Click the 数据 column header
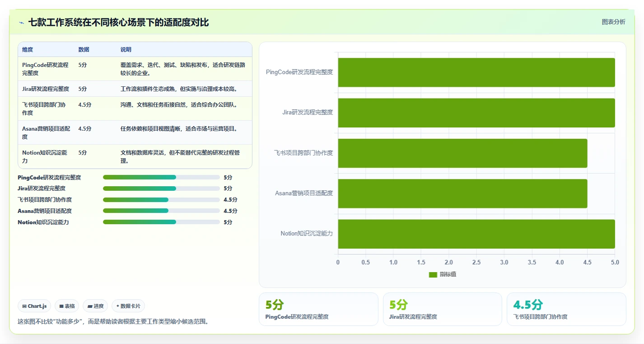 pos(84,50)
